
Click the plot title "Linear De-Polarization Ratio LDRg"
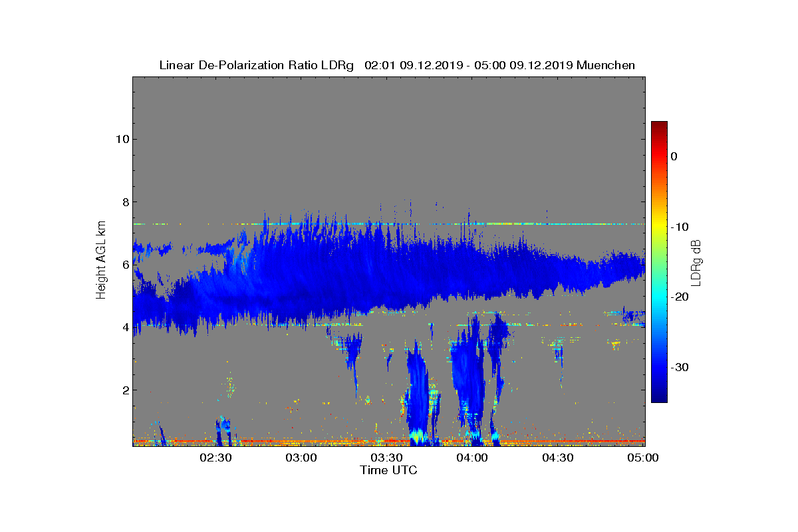click(257, 65)
